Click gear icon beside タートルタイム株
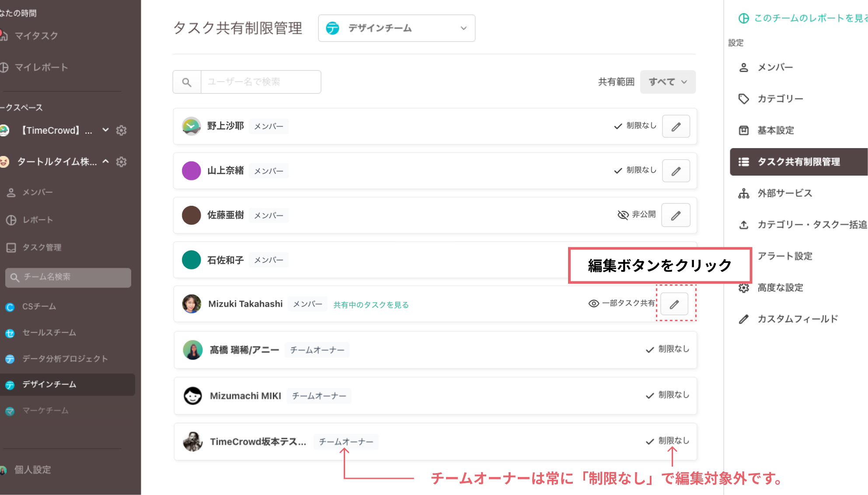This screenshot has width=868, height=495. pos(122,162)
